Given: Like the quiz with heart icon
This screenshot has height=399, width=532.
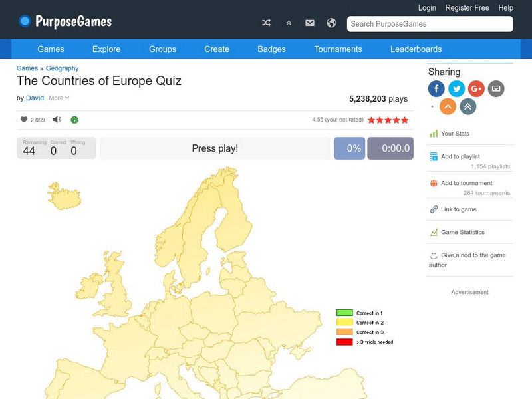Looking at the screenshot, I should tap(24, 120).
